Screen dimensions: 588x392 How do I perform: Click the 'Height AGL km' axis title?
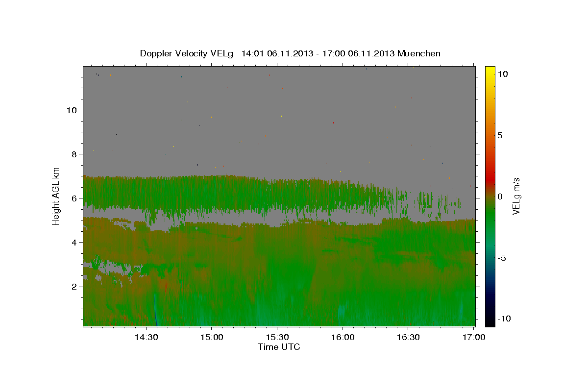[56, 196]
